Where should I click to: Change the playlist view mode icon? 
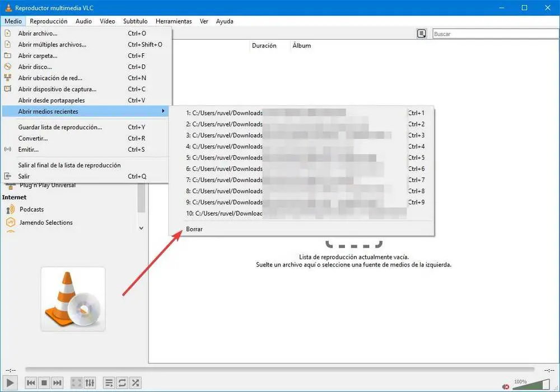[x=422, y=34]
